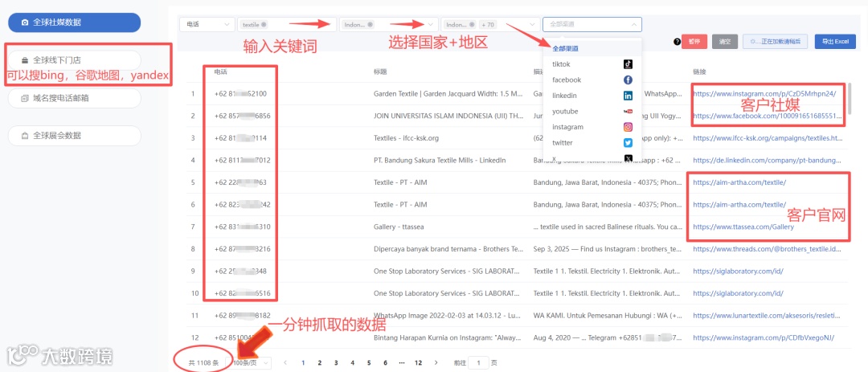
Task: Go to page 4
Action: pos(352,362)
